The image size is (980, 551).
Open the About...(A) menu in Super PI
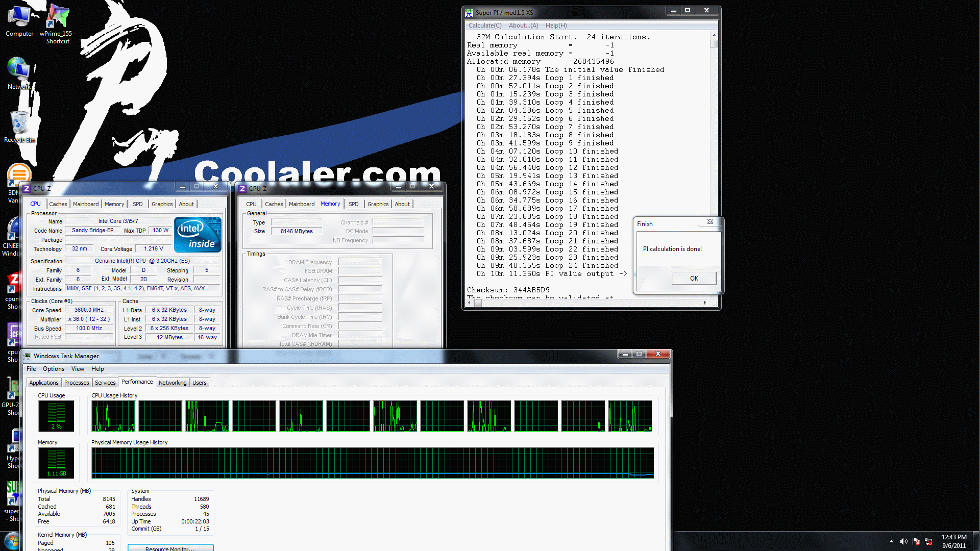(x=523, y=26)
